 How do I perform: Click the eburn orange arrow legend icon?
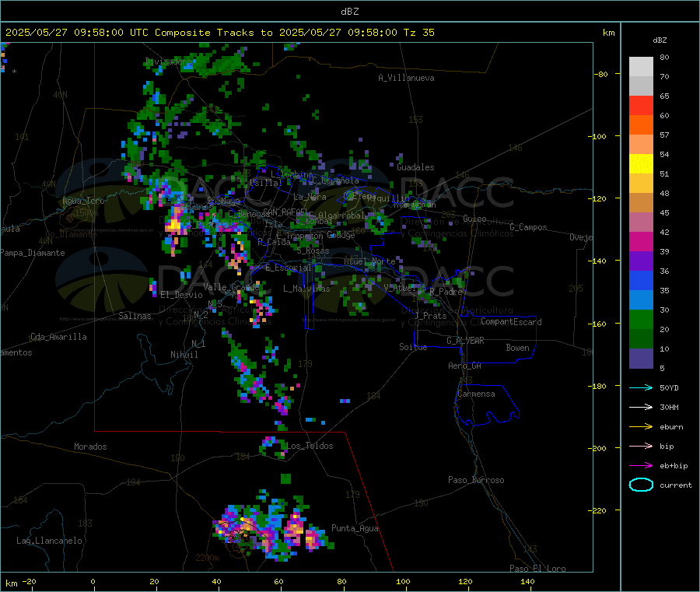pyautogui.click(x=641, y=427)
